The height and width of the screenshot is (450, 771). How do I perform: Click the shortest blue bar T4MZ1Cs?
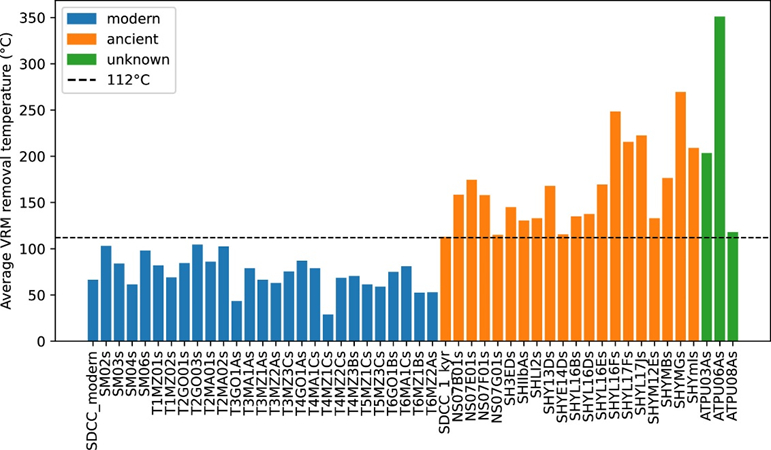pyautogui.click(x=328, y=328)
